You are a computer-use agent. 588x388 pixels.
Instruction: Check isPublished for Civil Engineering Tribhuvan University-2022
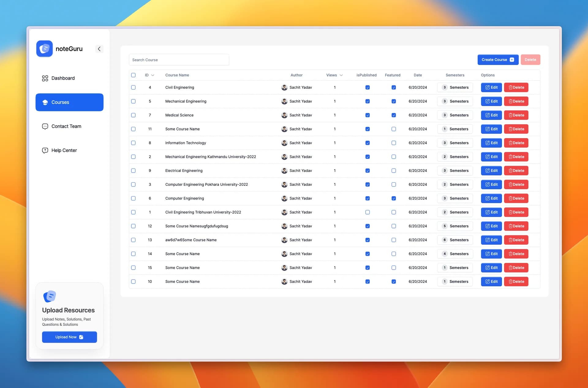(x=367, y=212)
